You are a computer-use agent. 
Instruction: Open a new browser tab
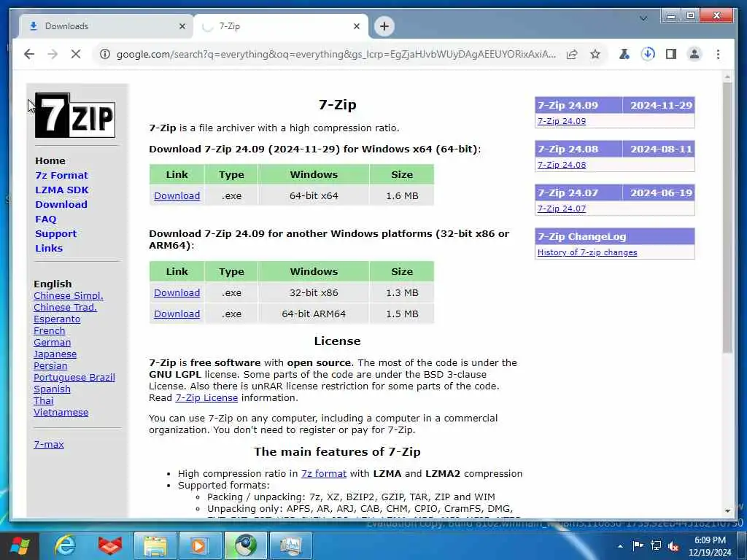(384, 26)
